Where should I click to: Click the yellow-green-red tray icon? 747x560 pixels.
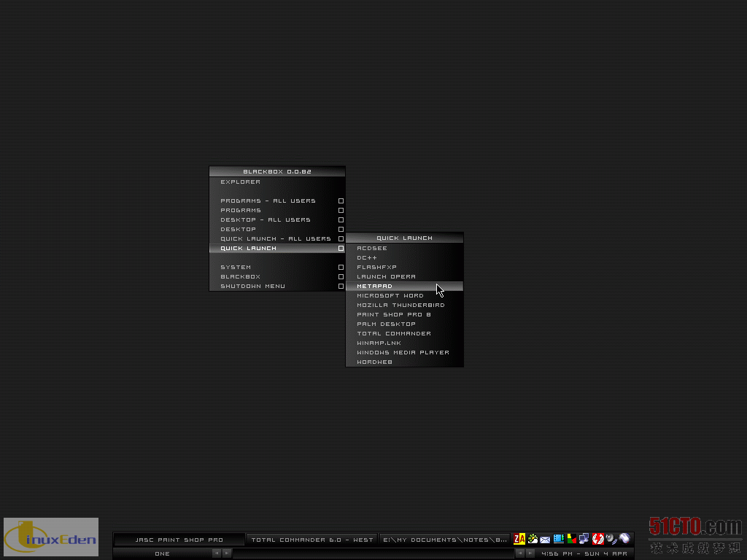click(572, 539)
